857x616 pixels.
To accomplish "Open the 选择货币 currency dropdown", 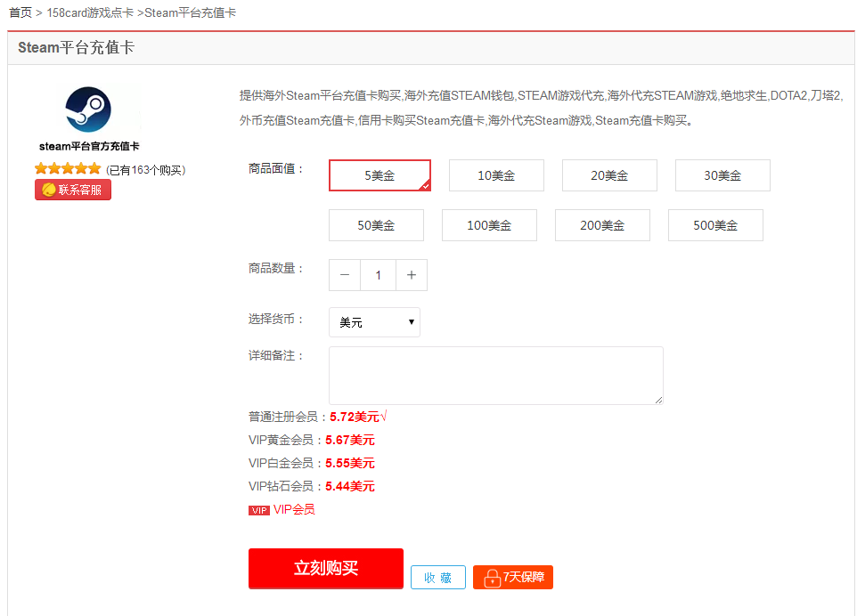I will pos(374,322).
